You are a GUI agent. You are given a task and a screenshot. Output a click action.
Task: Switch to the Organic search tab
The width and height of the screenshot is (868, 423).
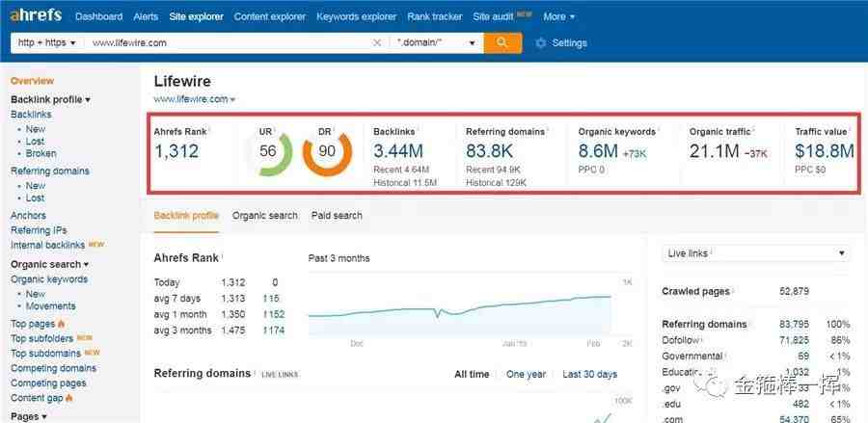264,216
